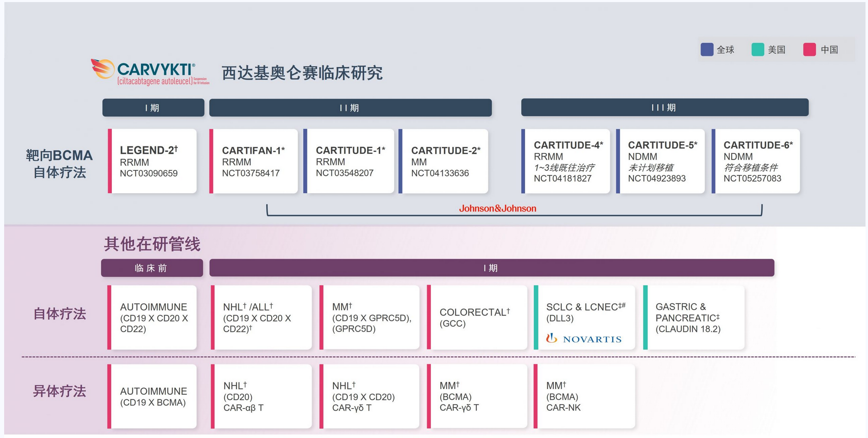868x438 pixels.
Task: Click the 西达基奥仑赛临床研究 title
Action: [x=302, y=73]
